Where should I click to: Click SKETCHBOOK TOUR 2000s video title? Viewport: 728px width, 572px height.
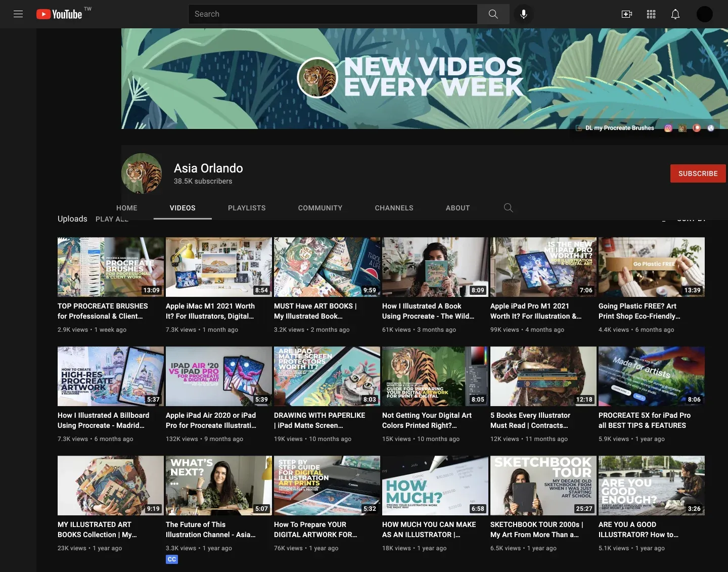tap(537, 530)
